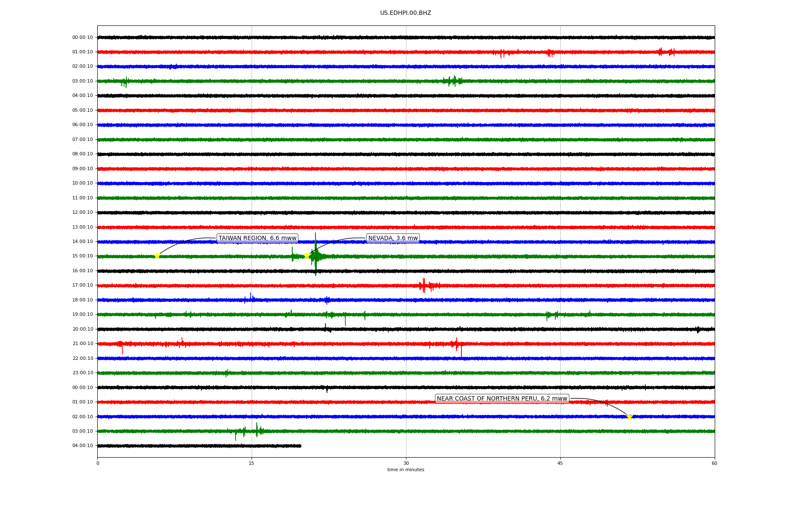Click the 15:00:10 row time label
Image resolution: width=812 pixels, height=508 pixels.
click(82, 256)
